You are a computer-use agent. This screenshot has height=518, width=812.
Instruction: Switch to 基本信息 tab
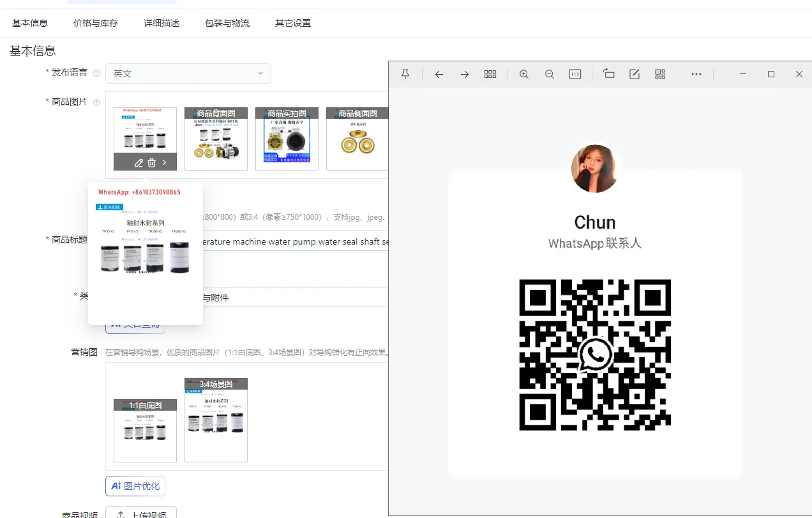coord(30,23)
